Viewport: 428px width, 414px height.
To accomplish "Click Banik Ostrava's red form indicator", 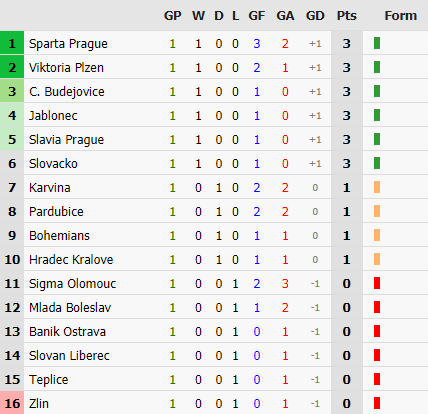I will click(x=377, y=331).
